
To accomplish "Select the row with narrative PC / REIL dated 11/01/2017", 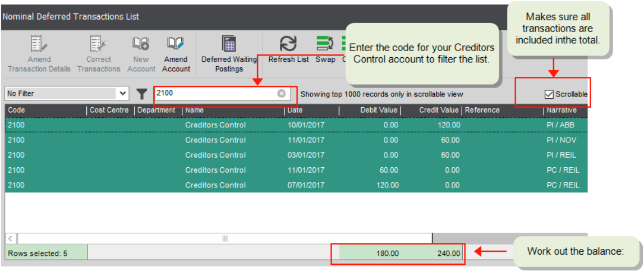I will tap(296, 170).
